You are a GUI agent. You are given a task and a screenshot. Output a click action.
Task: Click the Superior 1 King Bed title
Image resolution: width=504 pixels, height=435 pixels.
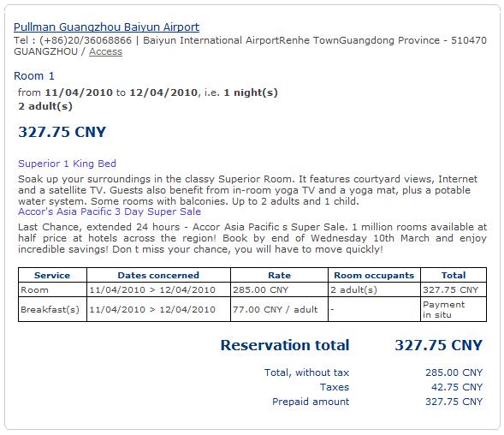[x=67, y=164]
